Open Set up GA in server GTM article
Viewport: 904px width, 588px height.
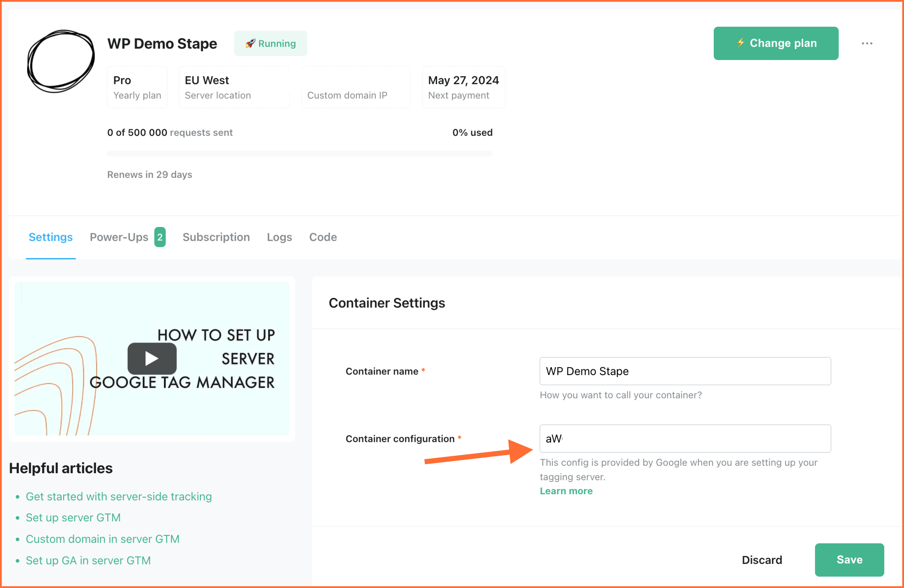[88, 560]
